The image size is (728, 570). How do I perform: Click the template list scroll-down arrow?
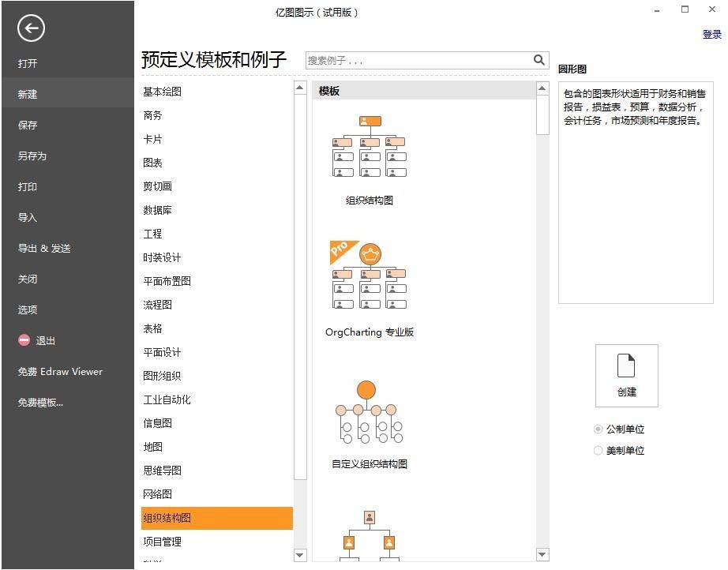[x=542, y=555]
